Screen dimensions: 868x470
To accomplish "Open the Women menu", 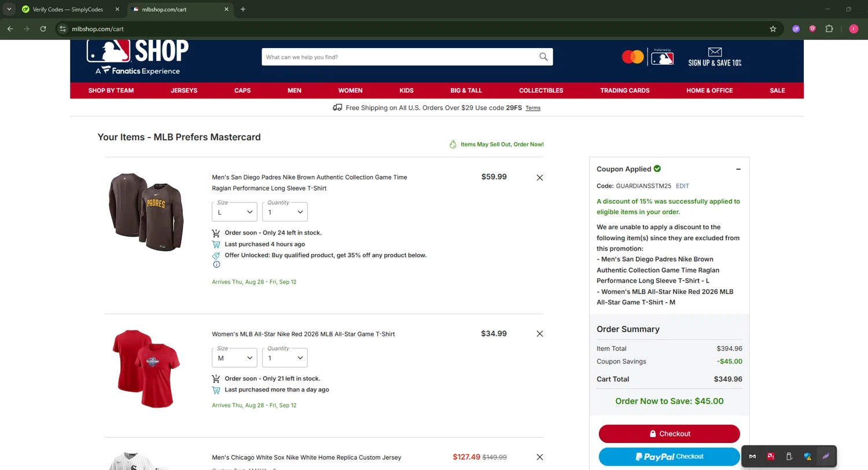I will point(350,90).
